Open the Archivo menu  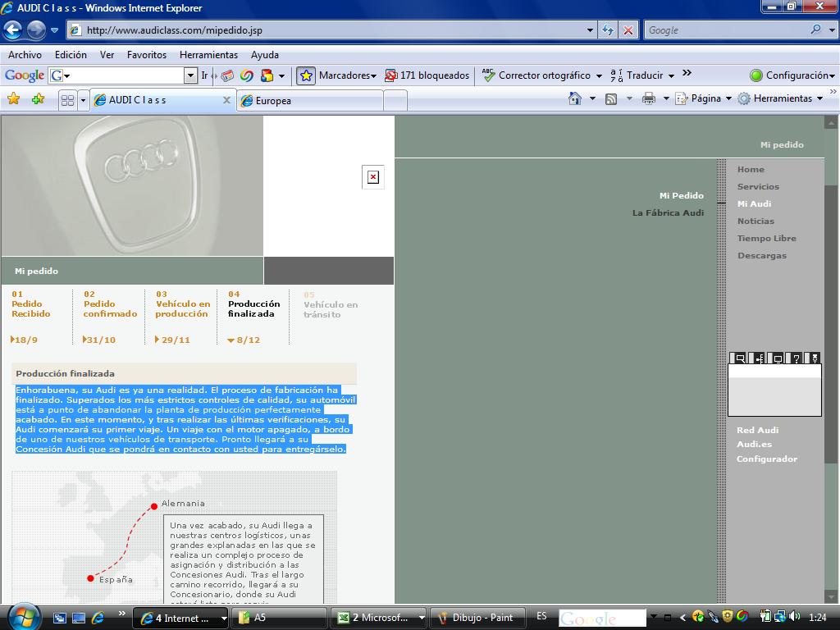25,55
